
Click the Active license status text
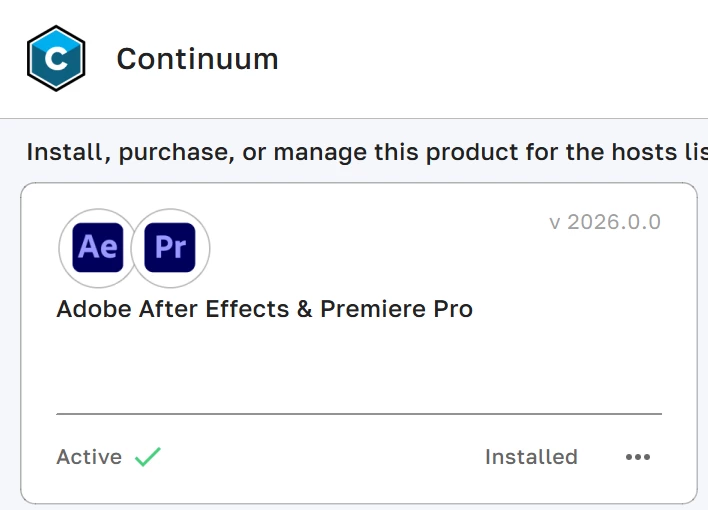pos(89,457)
